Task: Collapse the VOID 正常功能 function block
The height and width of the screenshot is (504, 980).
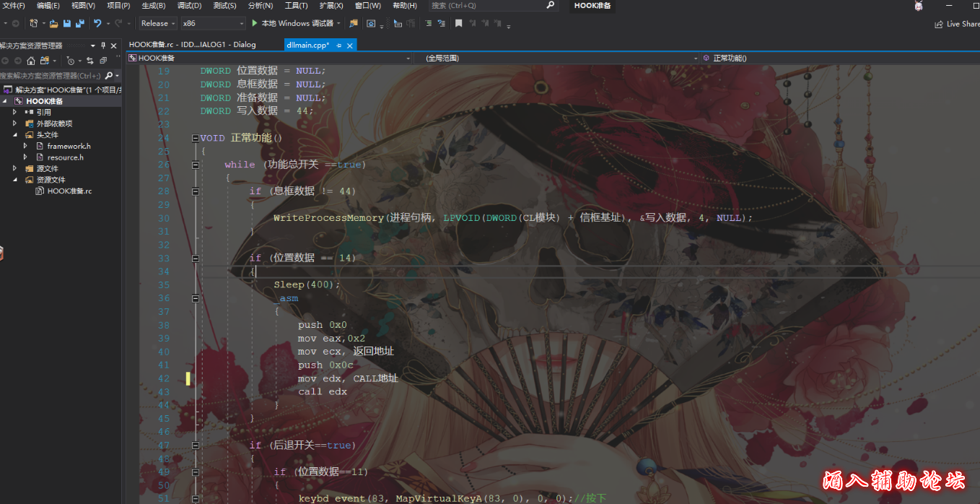Action: tap(196, 138)
